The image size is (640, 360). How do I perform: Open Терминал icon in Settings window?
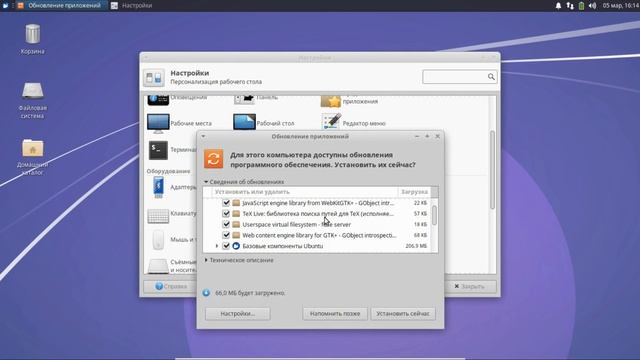point(158,150)
